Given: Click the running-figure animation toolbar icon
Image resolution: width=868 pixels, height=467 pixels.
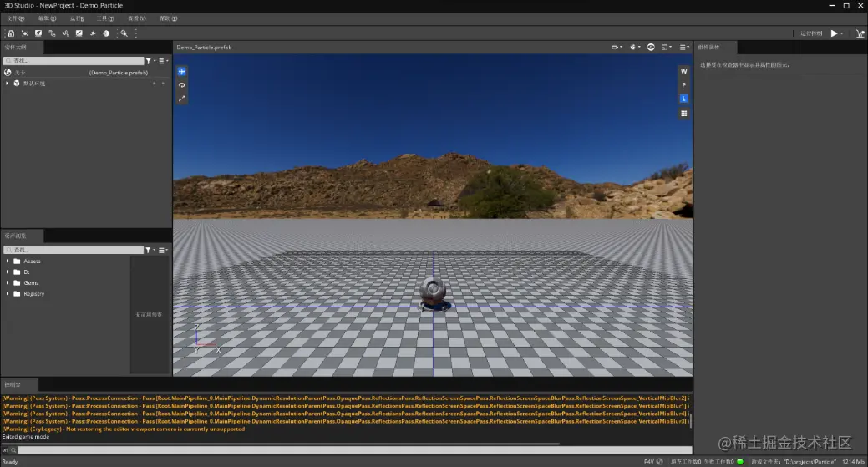Looking at the screenshot, I should pos(93,33).
